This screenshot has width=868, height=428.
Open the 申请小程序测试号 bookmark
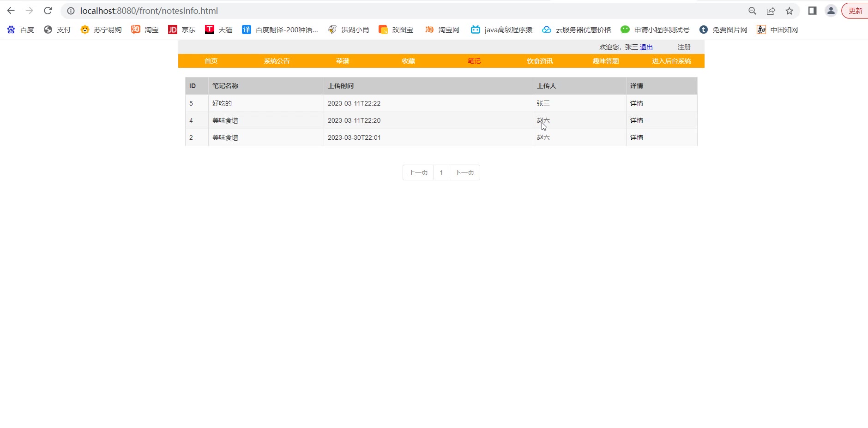(655, 30)
